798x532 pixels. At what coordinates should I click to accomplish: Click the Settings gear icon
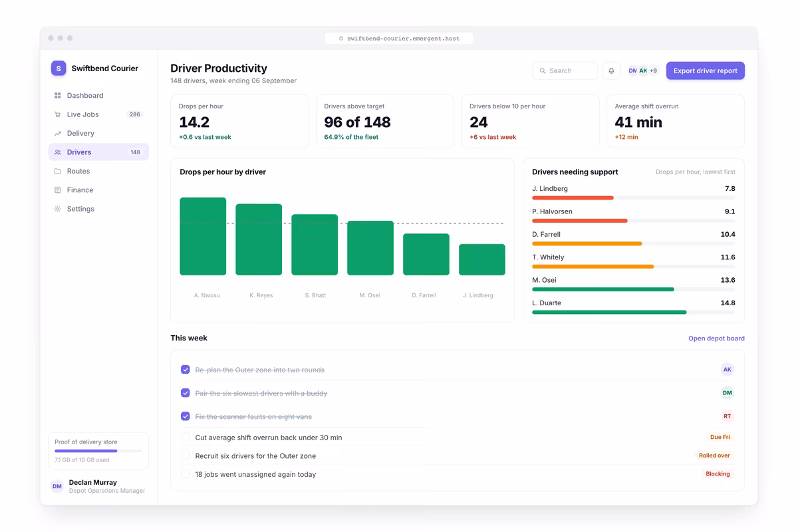[58, 209]
